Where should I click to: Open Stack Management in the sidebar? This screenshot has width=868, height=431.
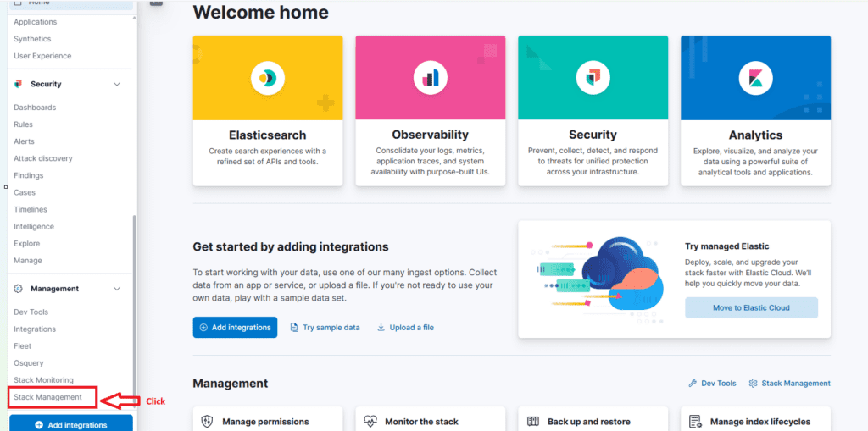(x=48, y=397)
